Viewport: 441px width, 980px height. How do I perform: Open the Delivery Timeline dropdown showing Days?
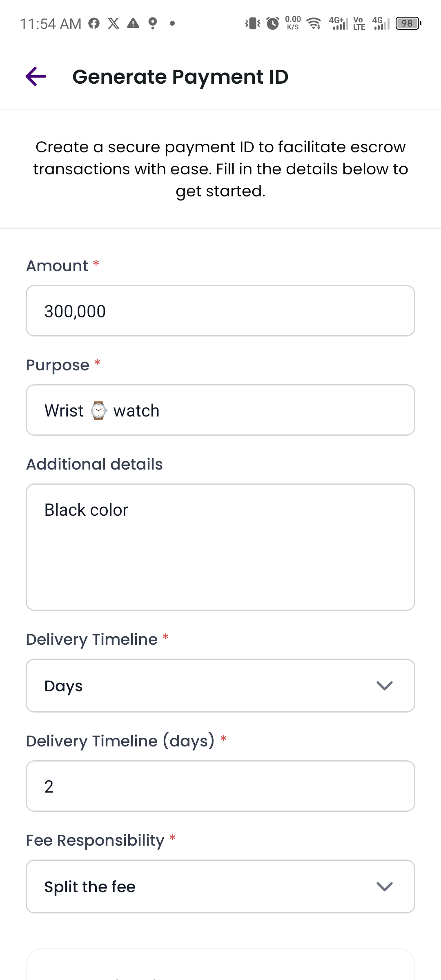220,685
